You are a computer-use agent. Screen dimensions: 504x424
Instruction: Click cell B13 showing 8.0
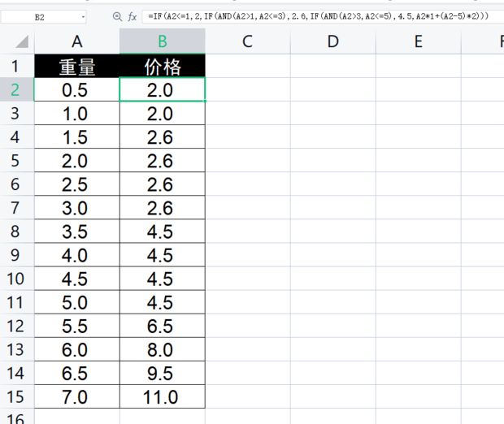click(163, 349)
